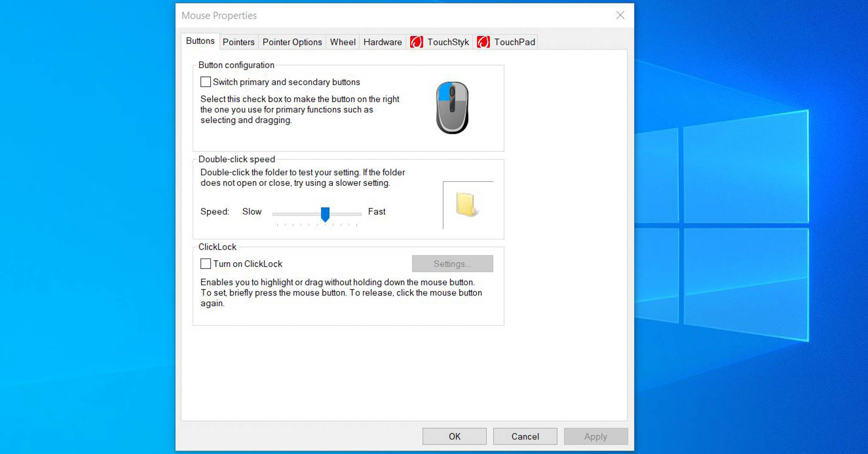
Task: Click the Speed: label
Action: click(214, 211)
